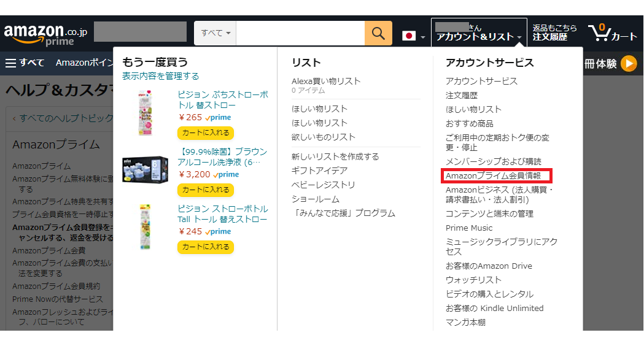This screenshot has height=346, width=644.
Task: Open 注文履歴 in account services column
Action: (x=462, y=96)
